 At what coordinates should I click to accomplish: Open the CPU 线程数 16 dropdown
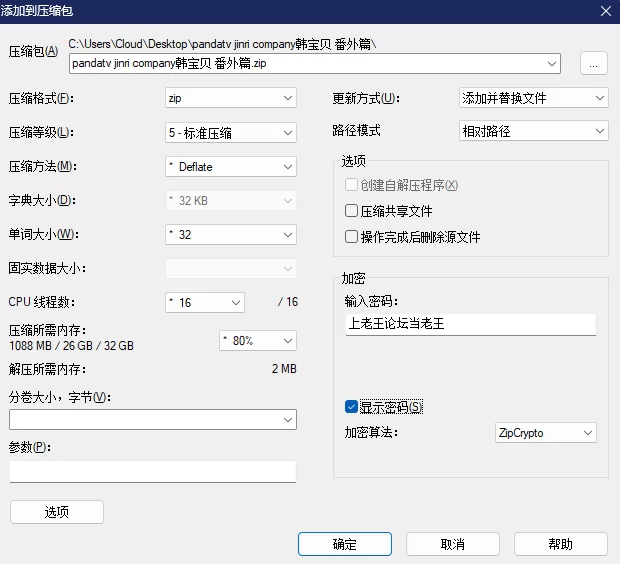[x=205, y=303]
